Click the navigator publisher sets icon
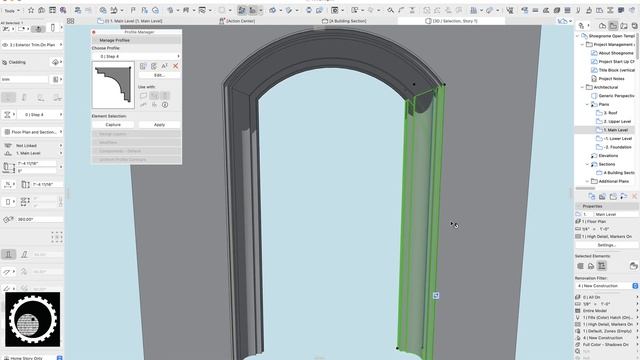640x360 pixels. (634, 26)
